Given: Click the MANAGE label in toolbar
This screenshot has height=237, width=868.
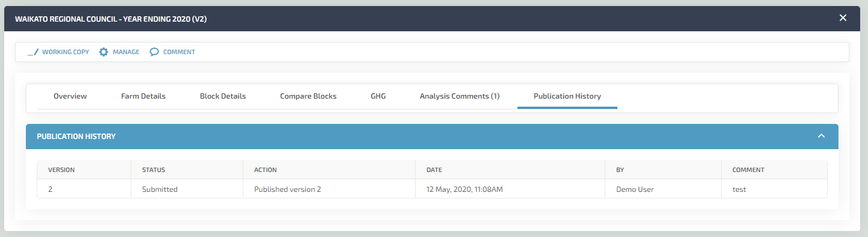Looking at the screenshot, I should (x=126, y=52).
